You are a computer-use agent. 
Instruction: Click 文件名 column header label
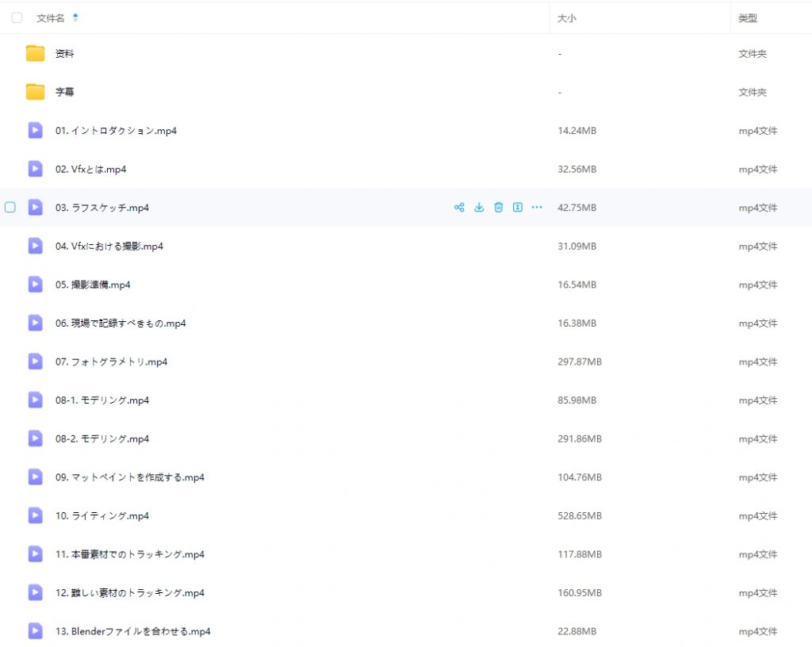coord(50,18)
